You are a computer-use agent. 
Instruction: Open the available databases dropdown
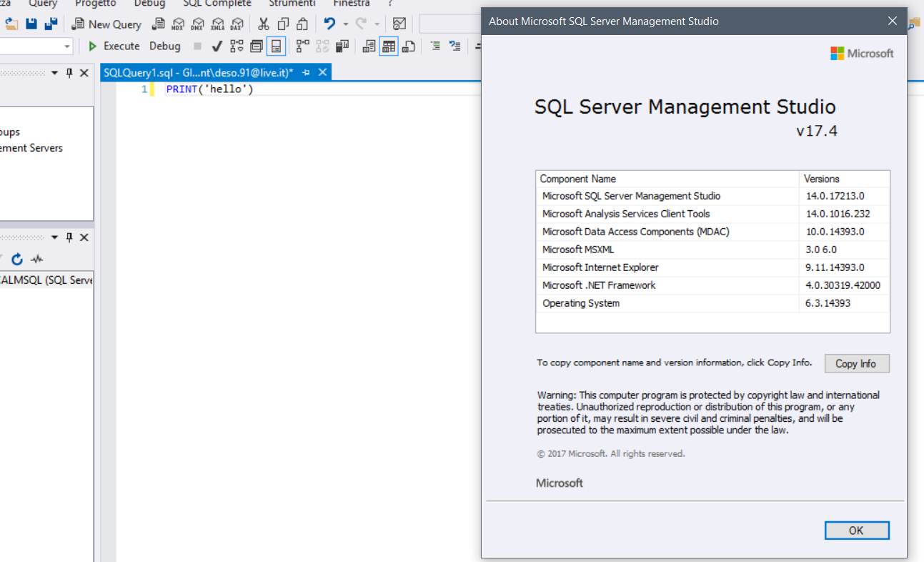pos(67,46)
